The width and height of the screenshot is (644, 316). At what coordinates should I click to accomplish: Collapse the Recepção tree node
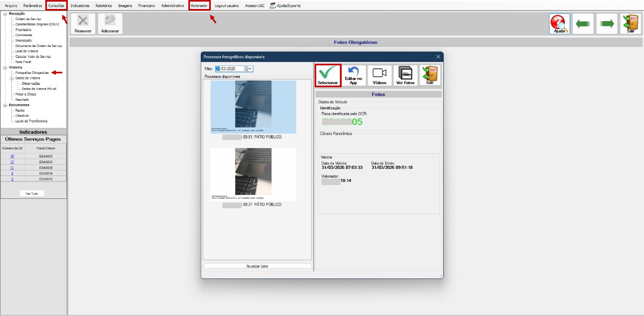tap(5, 14)
